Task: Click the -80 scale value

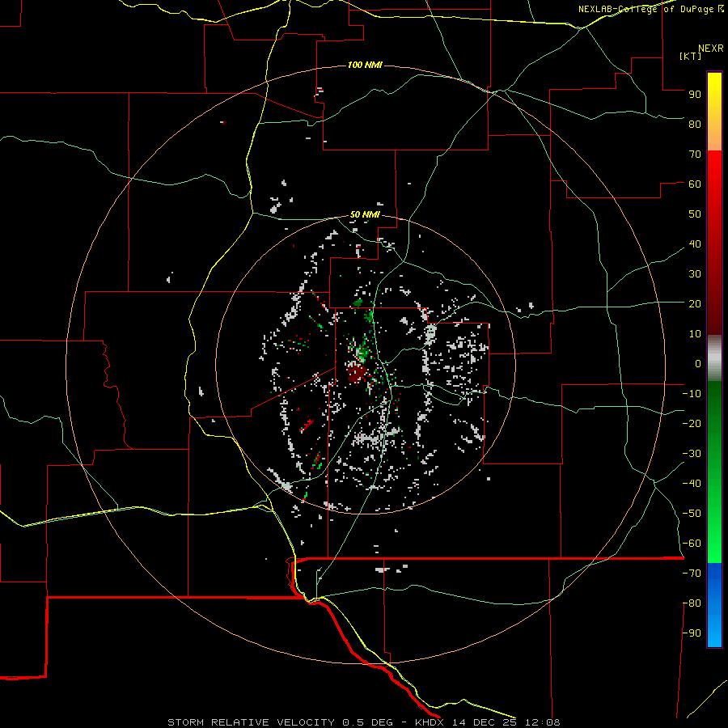Action: click(x=692, y=603)
